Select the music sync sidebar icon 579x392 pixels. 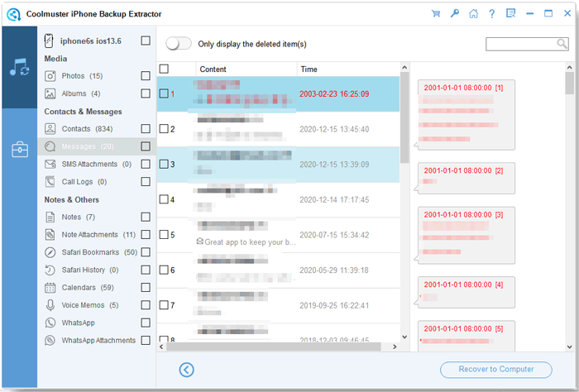click(19, 67)
